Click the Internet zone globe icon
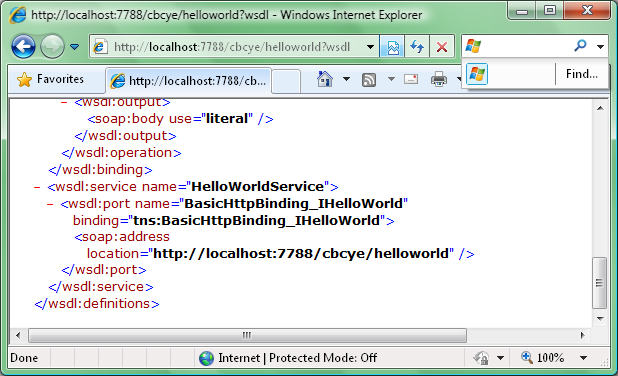Image resolution: width=618 pixels, height=376 pixels. point(207,358)
